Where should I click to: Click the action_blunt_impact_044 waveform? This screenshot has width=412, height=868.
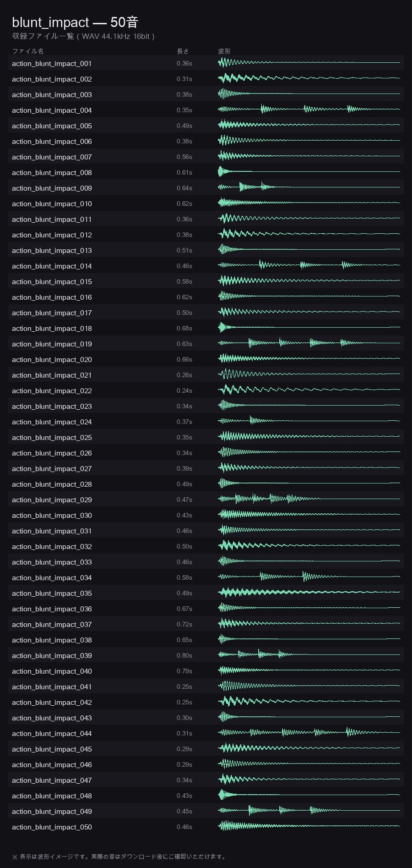pos(309,732)
